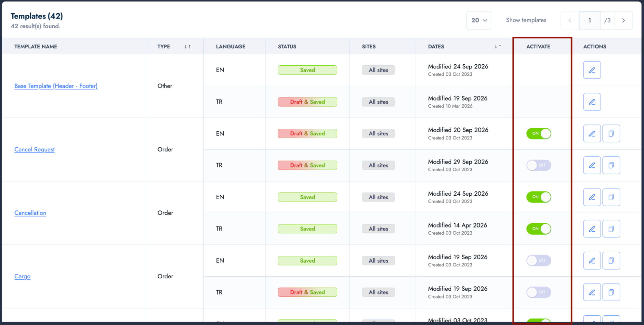Turn off Cancel Request EN activate toggle
This screenshot has width=644, height=325.
coord(539,134)
